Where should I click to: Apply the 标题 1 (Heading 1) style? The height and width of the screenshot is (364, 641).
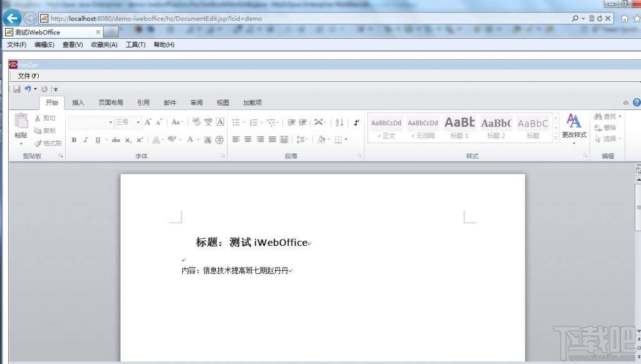(x=459, y=128)
